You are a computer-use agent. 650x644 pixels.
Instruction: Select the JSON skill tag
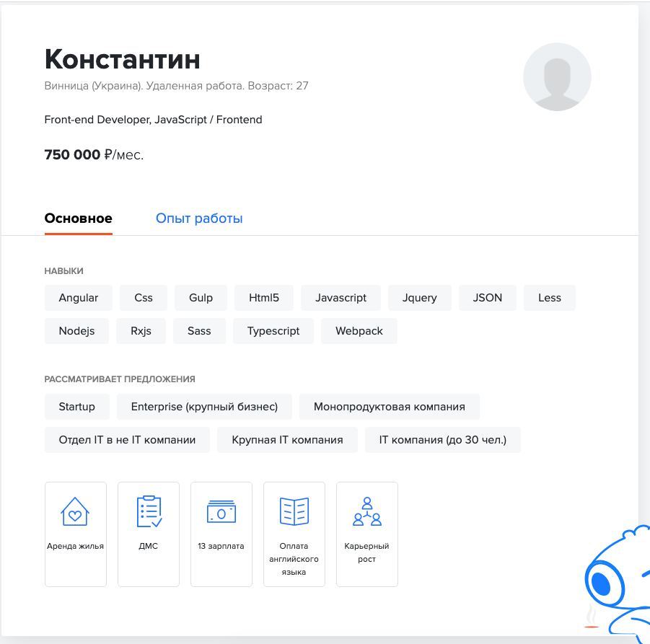click(488, 298)
